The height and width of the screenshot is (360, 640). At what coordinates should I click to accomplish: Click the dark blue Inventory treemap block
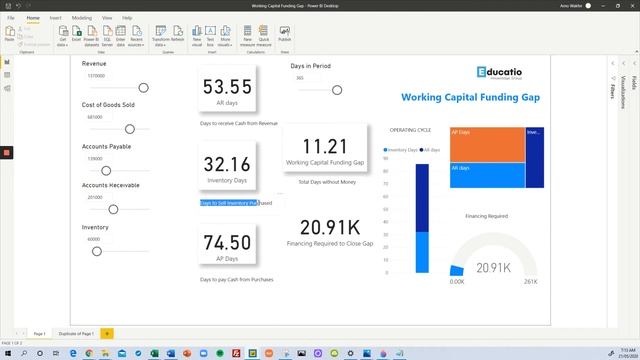535,158
